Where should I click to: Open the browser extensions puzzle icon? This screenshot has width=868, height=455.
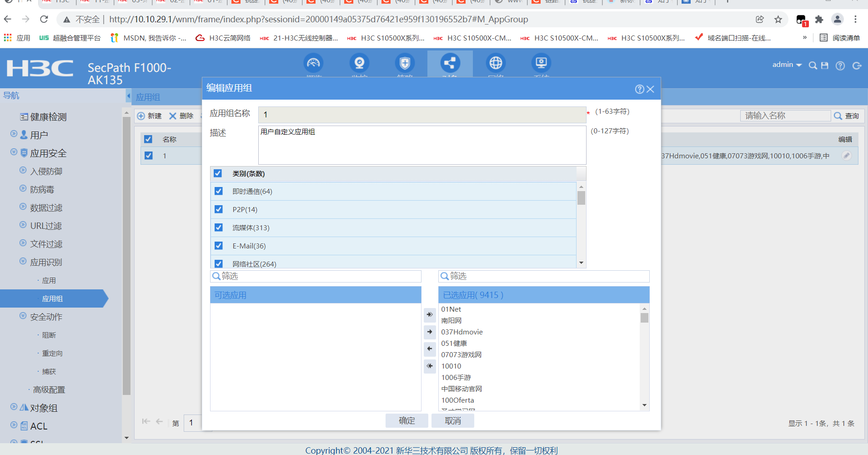pos(819,20)
